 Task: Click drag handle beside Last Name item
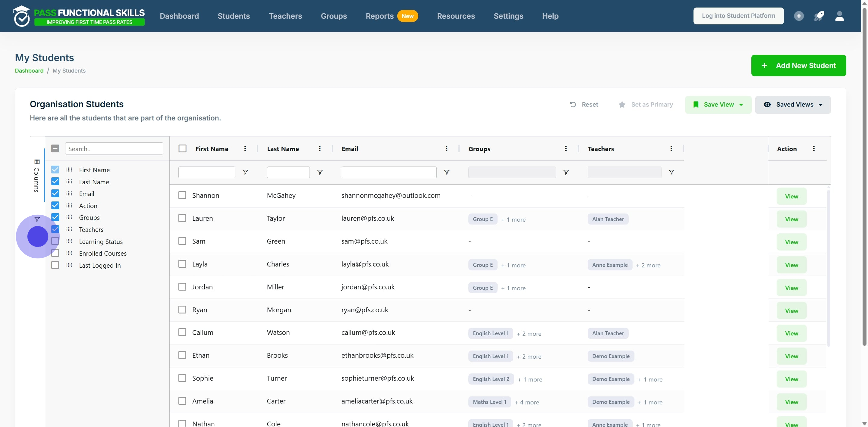tap(69, 182)
